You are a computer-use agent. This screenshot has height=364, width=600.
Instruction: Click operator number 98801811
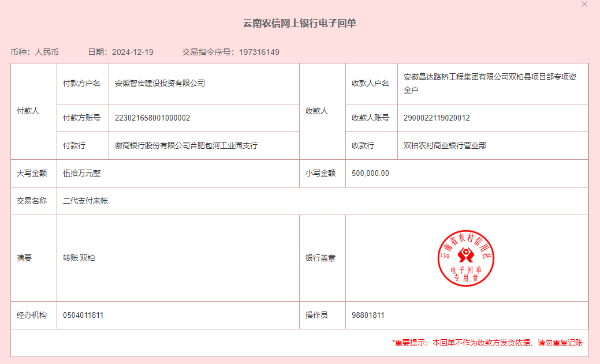coord(368,316)
